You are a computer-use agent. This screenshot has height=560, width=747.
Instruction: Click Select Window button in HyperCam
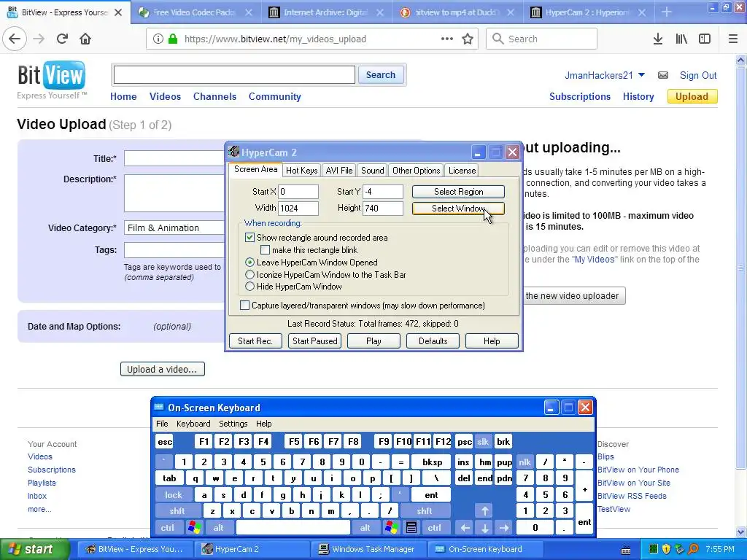click(458, 209)
